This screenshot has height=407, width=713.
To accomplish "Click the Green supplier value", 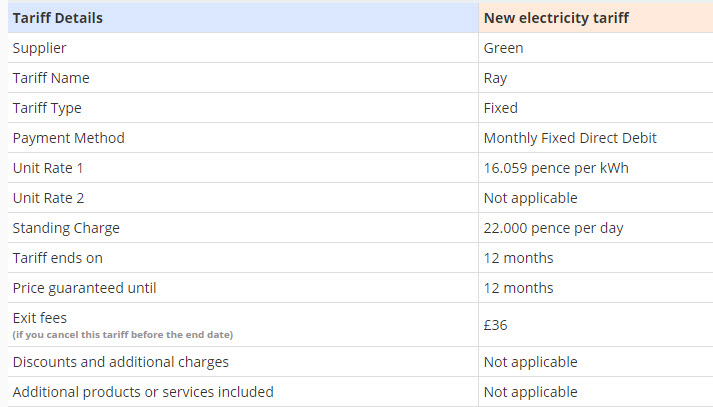I will point(503,48).
